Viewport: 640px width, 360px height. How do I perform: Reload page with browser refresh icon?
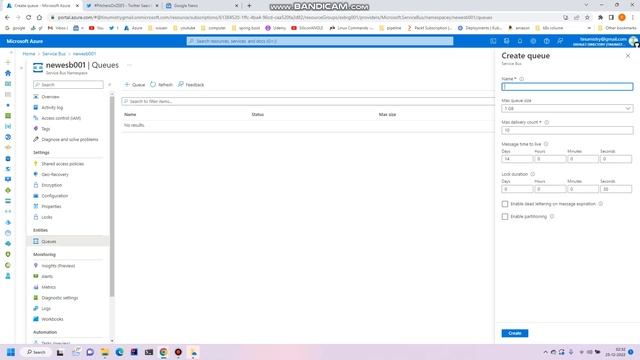point(28,18)
